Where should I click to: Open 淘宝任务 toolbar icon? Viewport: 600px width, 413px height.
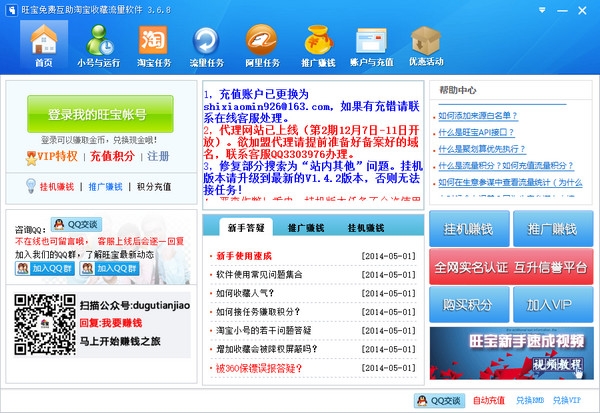154,46
